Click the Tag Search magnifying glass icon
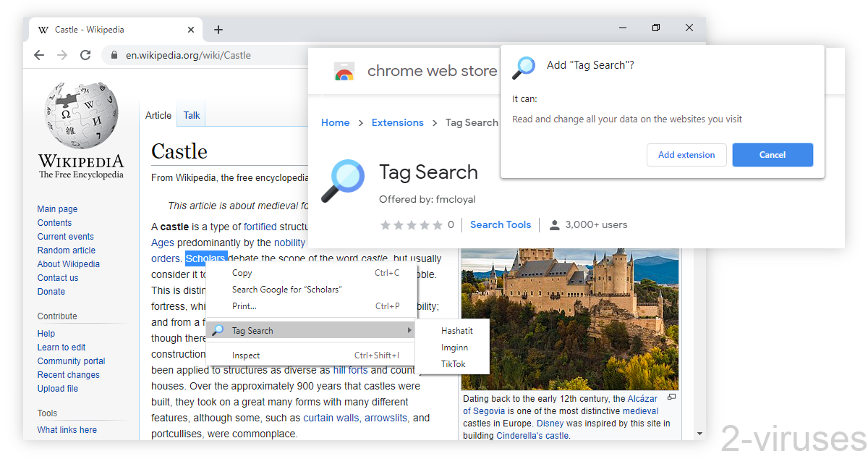Screen dimensions: 868x459 pos(341,180)
